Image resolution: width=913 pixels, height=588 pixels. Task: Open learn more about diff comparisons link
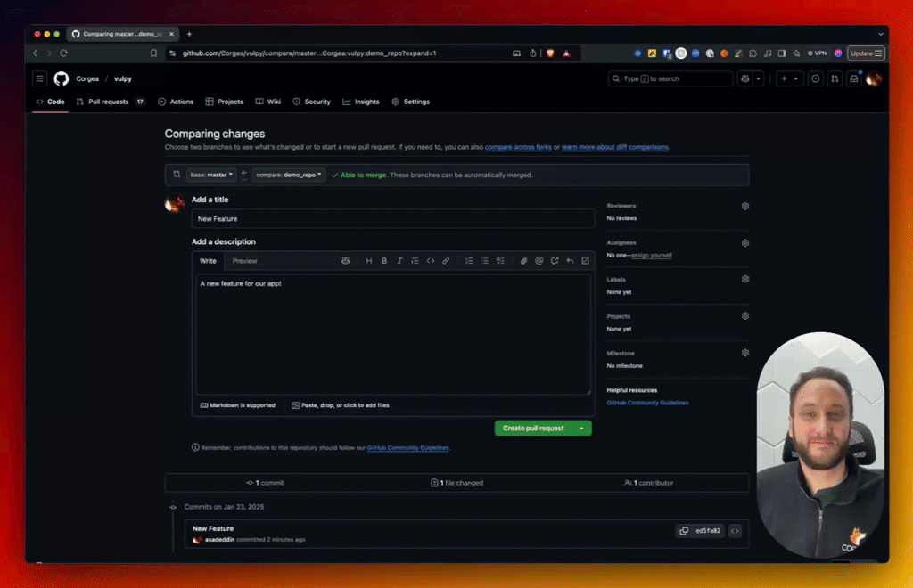pyautogui.click(x=615, y=147)
